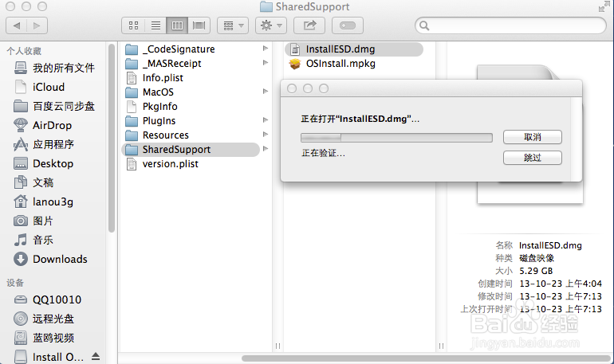Select the SharedSupport folder

(191, 150)
